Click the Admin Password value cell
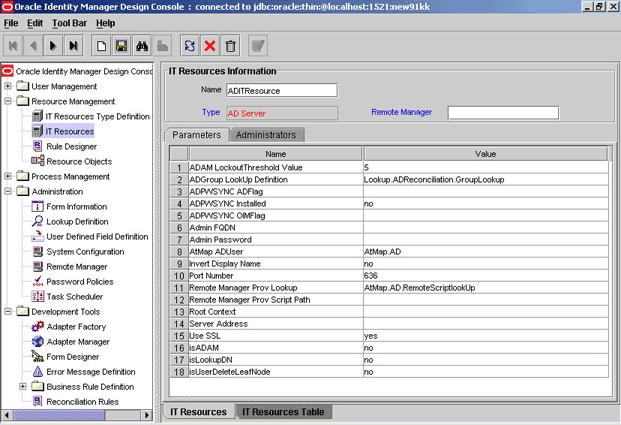621x425 pixels. click(486, 240)
